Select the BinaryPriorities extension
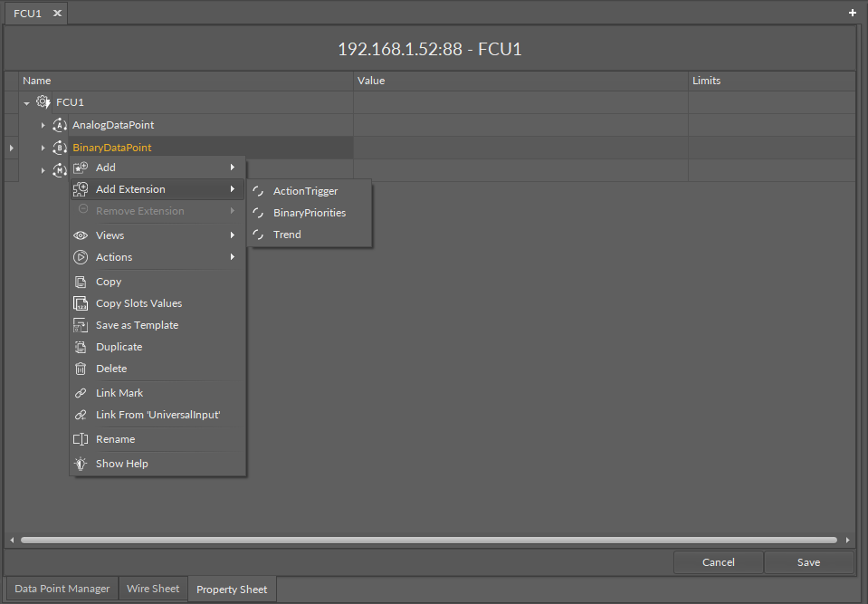Viewport: 868px width, 604px height. tap(309, 213)
